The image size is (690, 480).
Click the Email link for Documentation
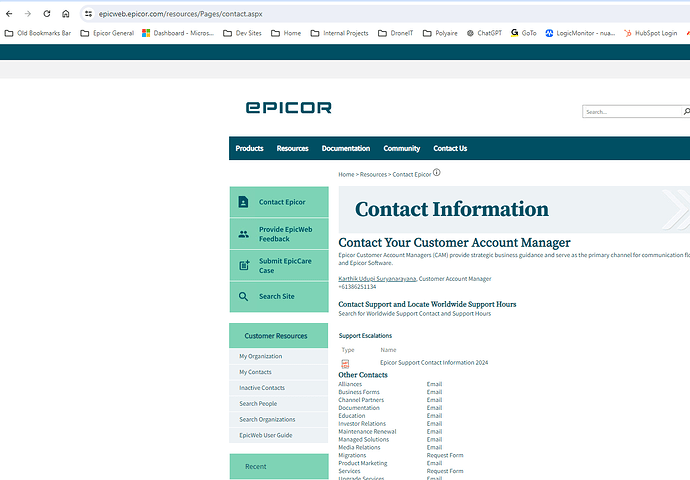click(x=434, y=408)
